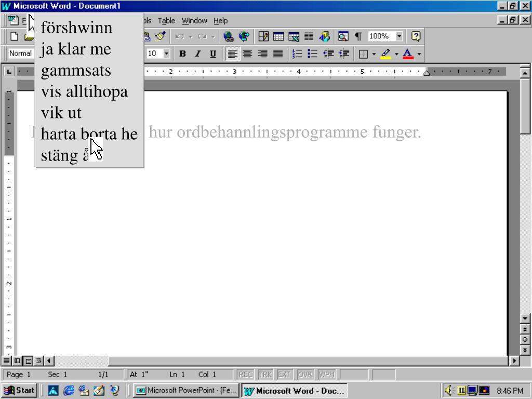Click the Bullets list icon
This screenshot has width=532, height=399.
tap(312, 54)
